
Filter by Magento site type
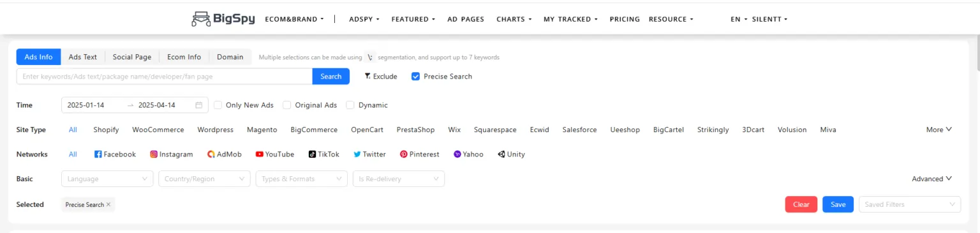click(x=262, y=130)
